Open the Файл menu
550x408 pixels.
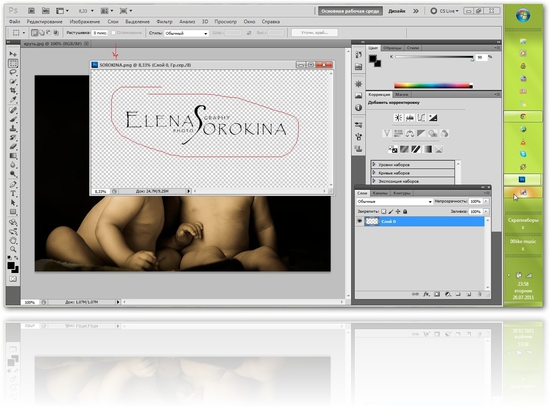tap(14, 22)
